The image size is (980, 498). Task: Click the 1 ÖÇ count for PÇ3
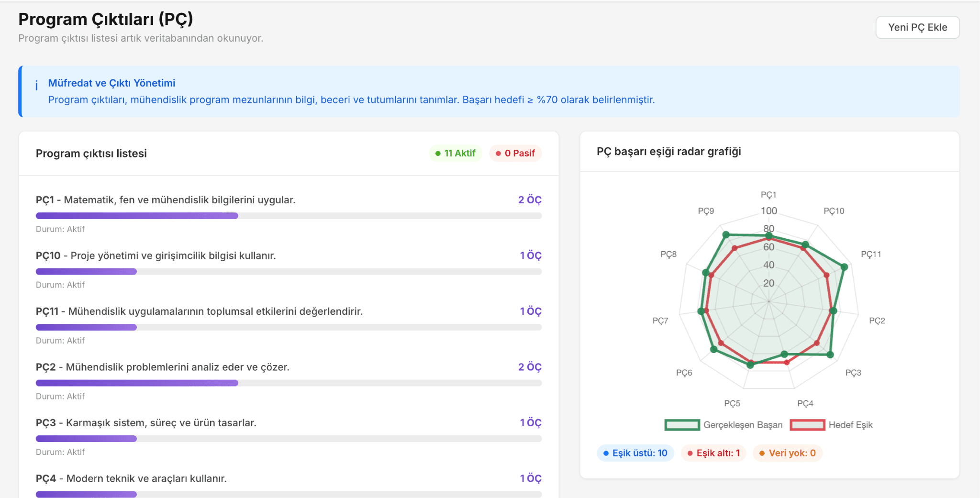coord(531,423)
